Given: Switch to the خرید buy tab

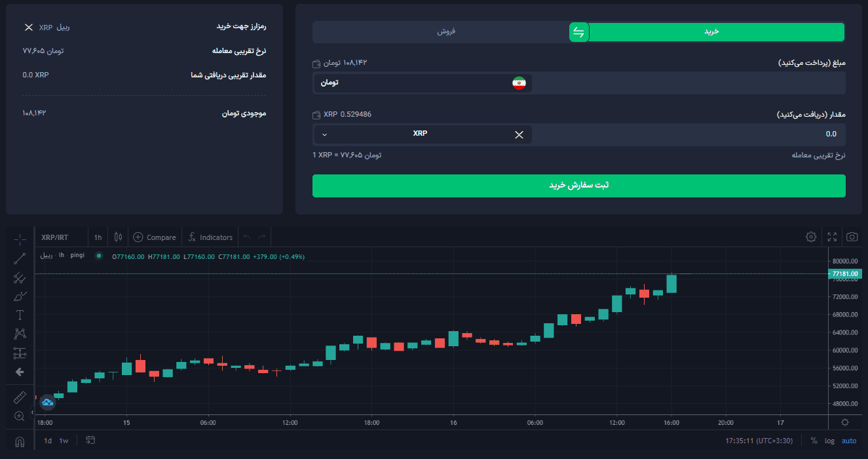Looking at the screenshot, I should [x=711, y=31].
